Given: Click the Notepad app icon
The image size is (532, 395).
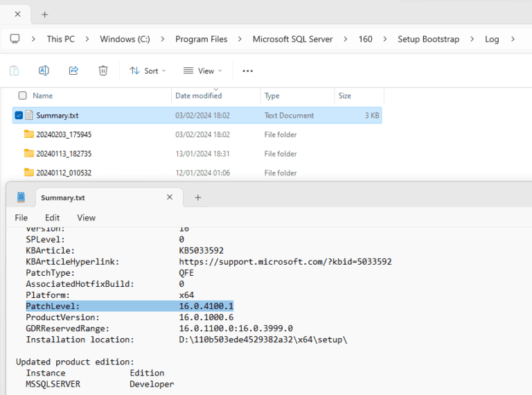Looking at the screenshot, I should pyautogui.click(x=21, y=197).
